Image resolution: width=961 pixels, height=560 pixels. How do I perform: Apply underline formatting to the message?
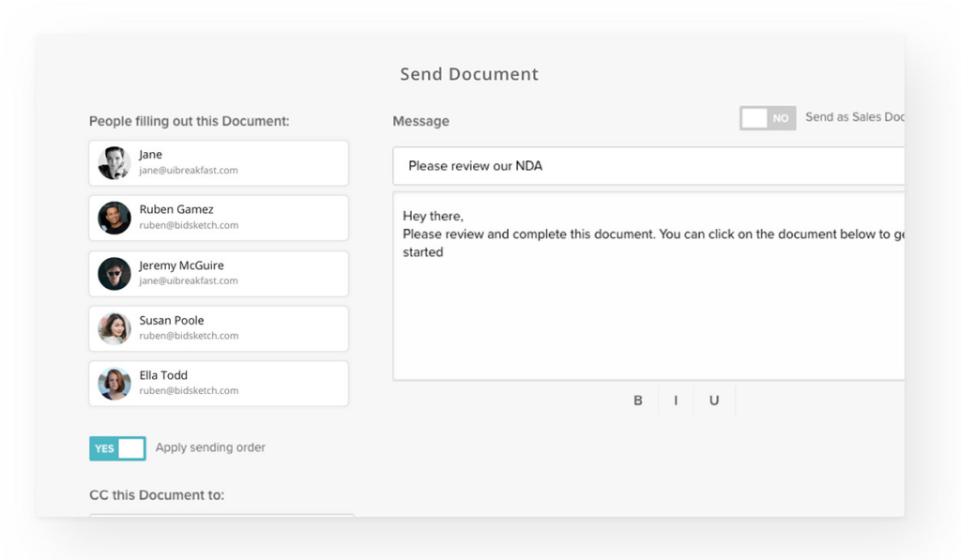click(x=714, y=401)
